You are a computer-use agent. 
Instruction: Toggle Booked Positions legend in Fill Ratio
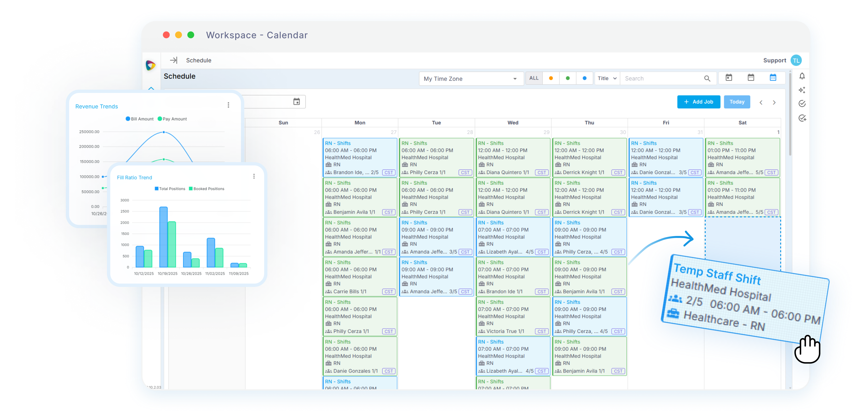coord(206,189)
